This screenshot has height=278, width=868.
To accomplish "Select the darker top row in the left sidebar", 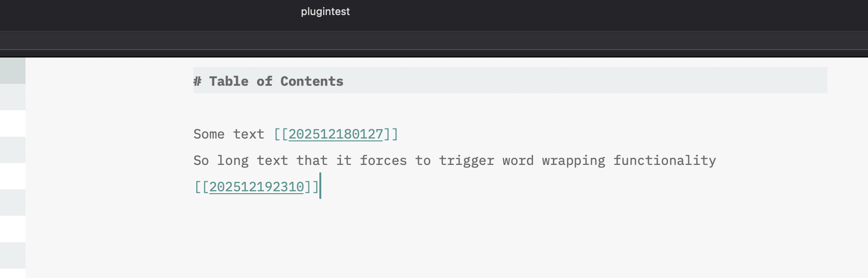I will [x=13, y=71].
